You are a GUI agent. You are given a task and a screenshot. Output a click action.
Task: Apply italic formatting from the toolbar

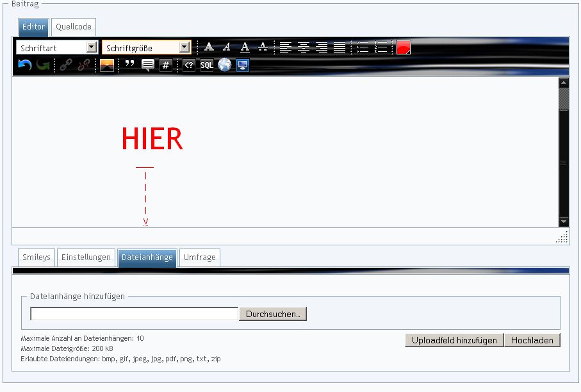click(227, 47)
